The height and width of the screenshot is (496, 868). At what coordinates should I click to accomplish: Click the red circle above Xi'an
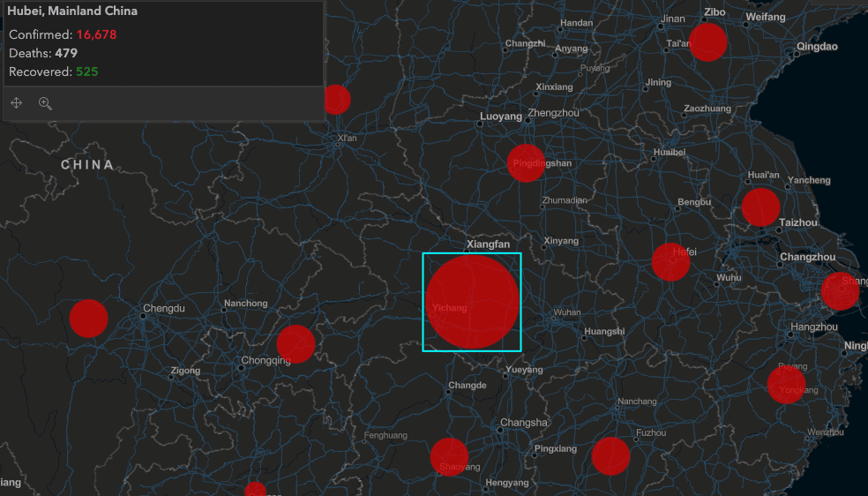click(x=335, y=100)
